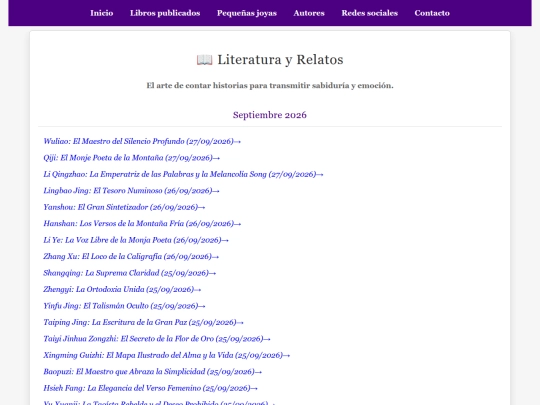Open Yanshou: El Gran Sintetizador article
The image size is (540, 405).
124,207
